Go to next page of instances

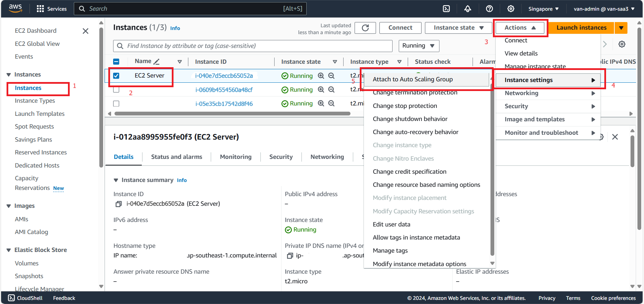605,44
